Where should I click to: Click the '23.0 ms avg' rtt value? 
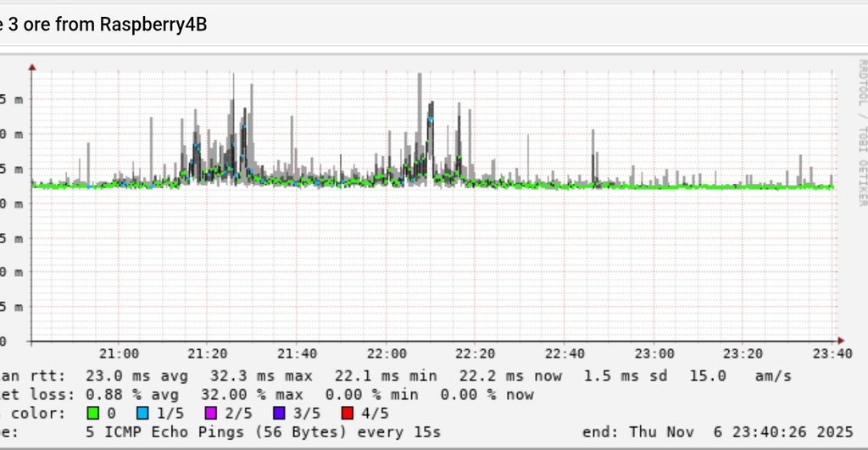136,375
